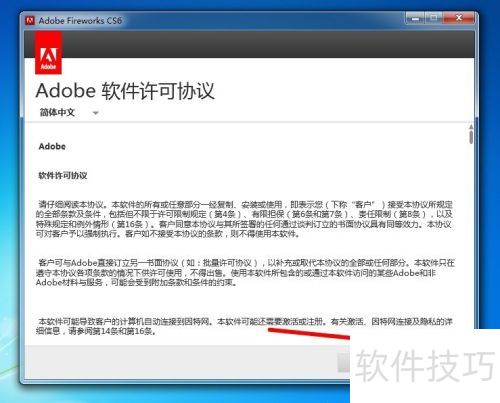
Task: Click the paragraph starting 客户可与Adobe
Action: (245, 273)
